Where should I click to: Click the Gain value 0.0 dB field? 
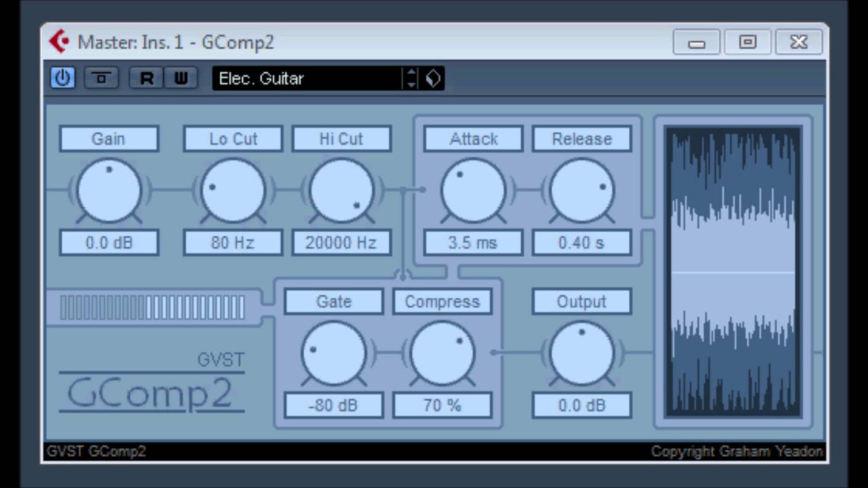(108, 243)
